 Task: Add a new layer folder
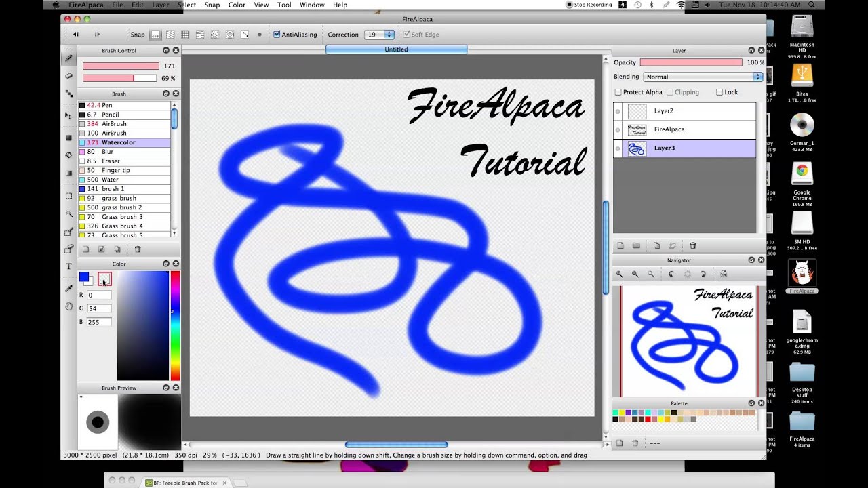(x=636, y=245)
